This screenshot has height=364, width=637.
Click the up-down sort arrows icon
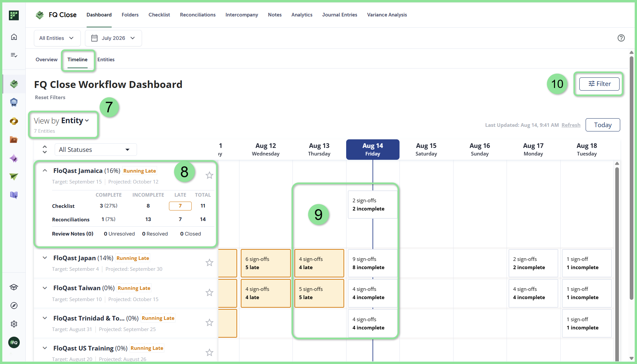pyautogui.click(x=45, y=150)
